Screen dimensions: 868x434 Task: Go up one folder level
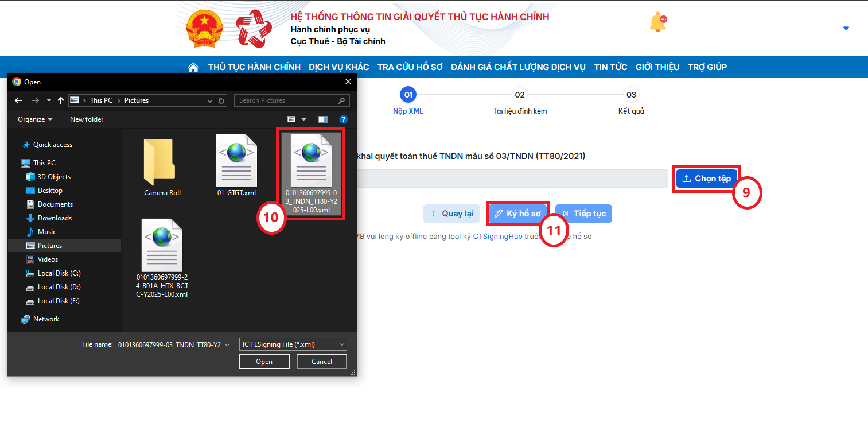(x=60, y=100)
